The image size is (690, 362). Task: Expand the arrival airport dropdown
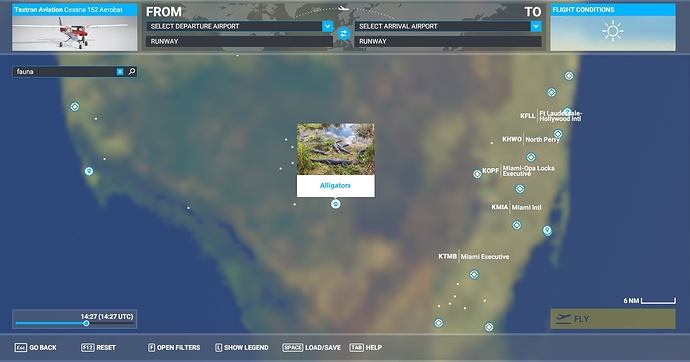(536, 26)
